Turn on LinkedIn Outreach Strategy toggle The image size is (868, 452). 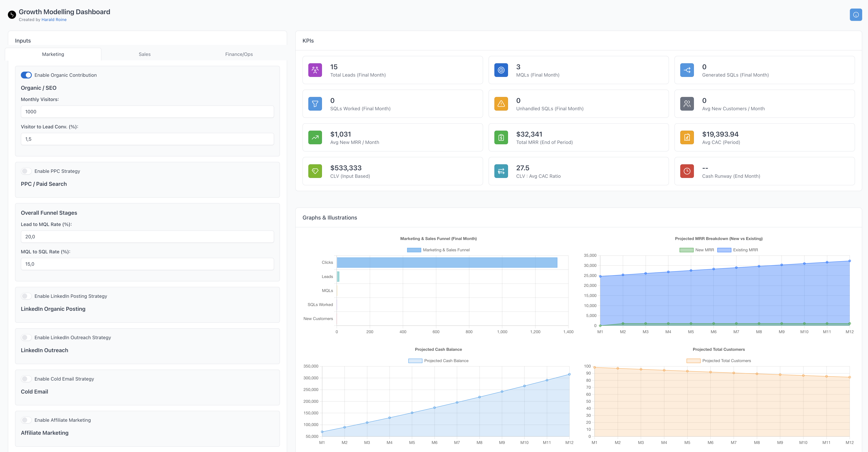(26, 337)
